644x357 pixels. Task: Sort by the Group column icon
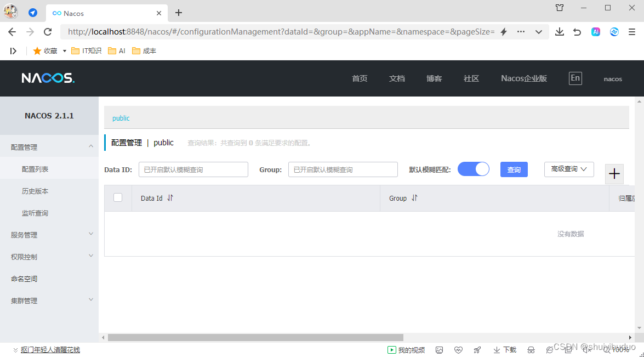click(414, 198)
